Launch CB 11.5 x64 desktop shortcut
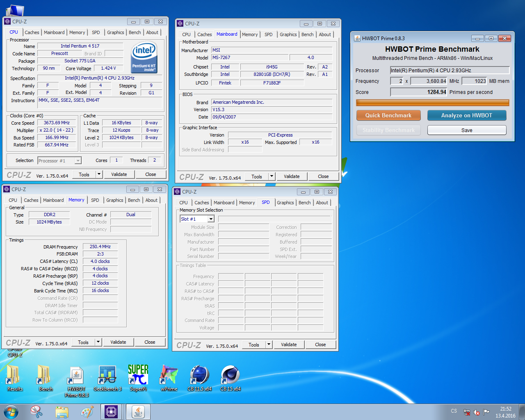The height and width of the screenshot is (420, 525). [200, 378]
